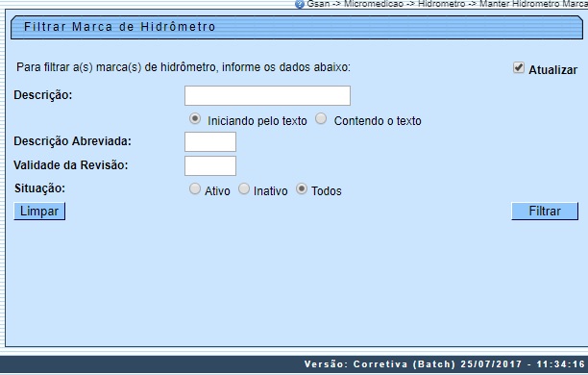Choose Todos situation radio button
Image resolution: width=588 pixels, height=375 pixels.
pos(302,188)
